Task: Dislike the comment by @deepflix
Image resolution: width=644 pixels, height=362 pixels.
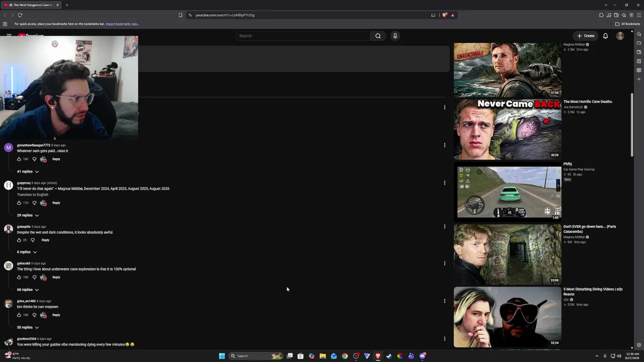Action: (33, 240)
